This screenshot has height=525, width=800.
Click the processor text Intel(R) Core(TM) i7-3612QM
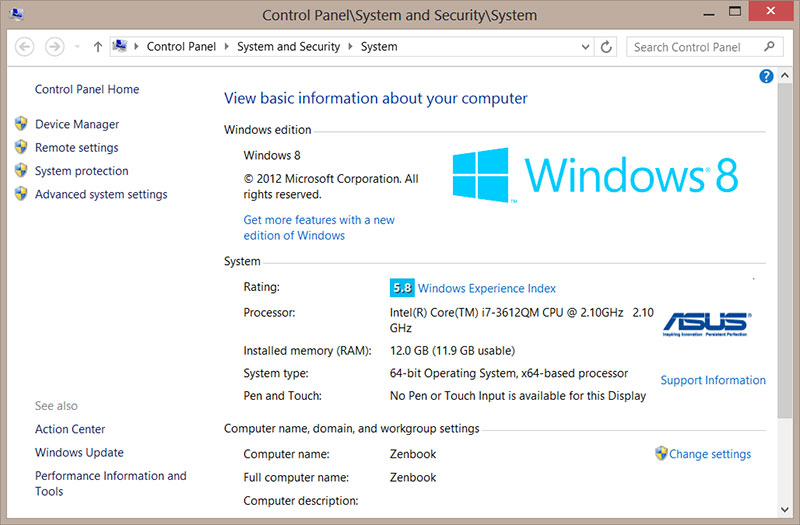(x=521, y=320)
